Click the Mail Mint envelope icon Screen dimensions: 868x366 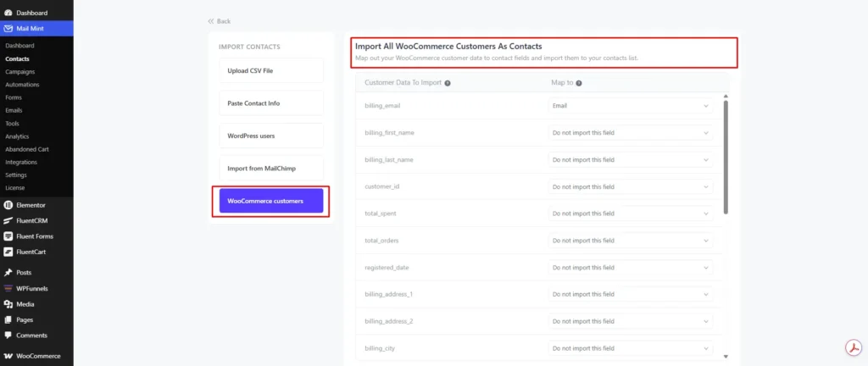click(8, 29)
